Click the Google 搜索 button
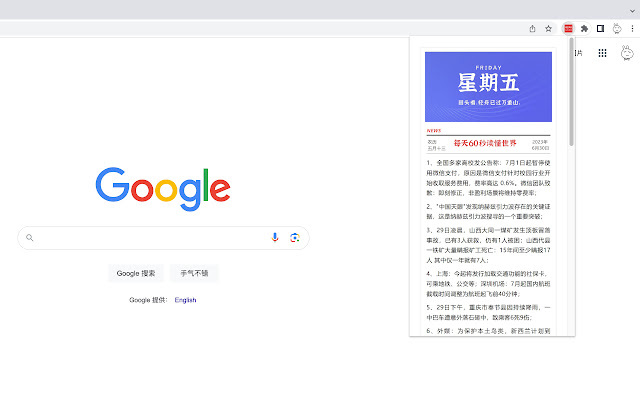 coord(136,273)
